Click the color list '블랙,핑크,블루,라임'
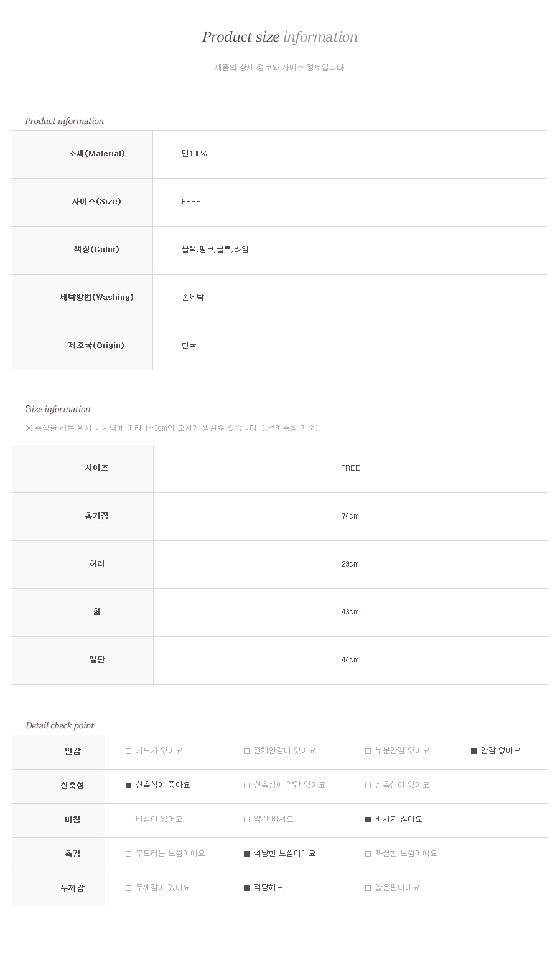Viewport: 560px width, 965px height. coord(215,250)
